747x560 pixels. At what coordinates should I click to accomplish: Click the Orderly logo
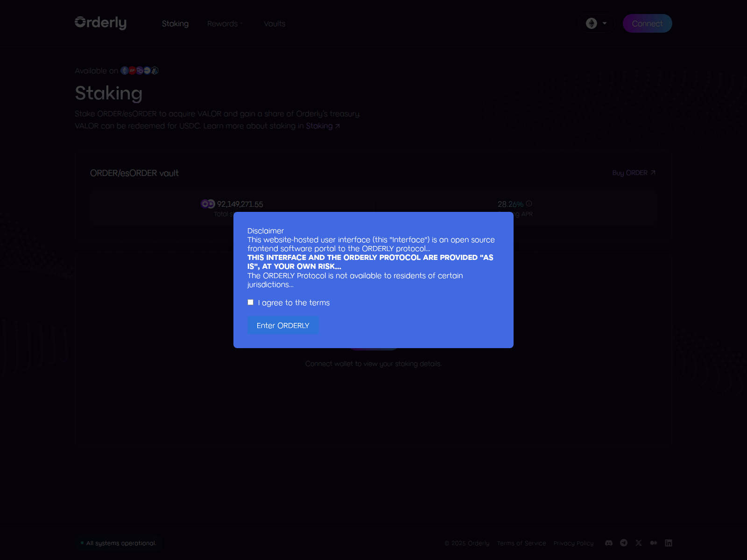(x=101, y=23)
